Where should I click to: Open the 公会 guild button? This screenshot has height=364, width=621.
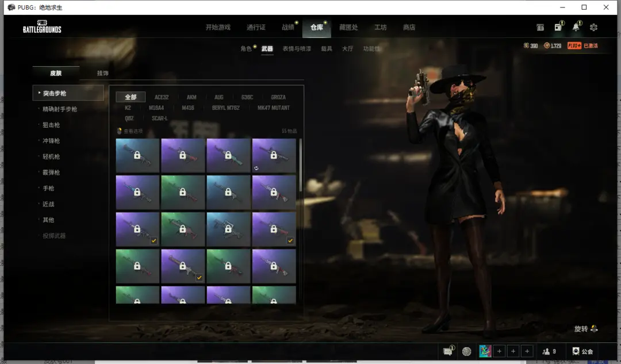(582, 351)
